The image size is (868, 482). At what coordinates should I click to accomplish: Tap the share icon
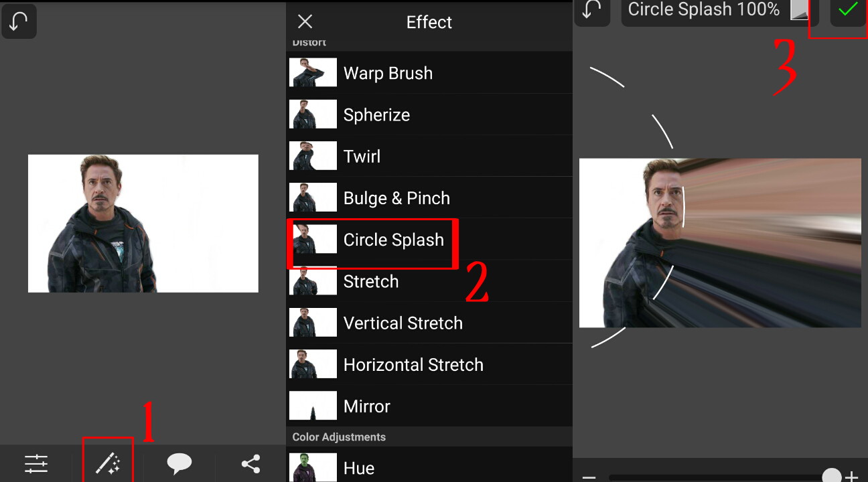[x=250, y=463]
